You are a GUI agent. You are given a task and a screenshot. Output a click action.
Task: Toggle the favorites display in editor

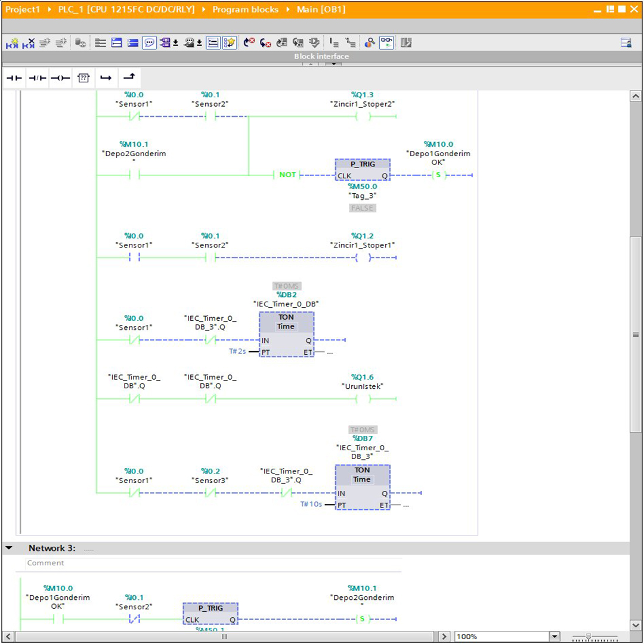click(230, 43)
